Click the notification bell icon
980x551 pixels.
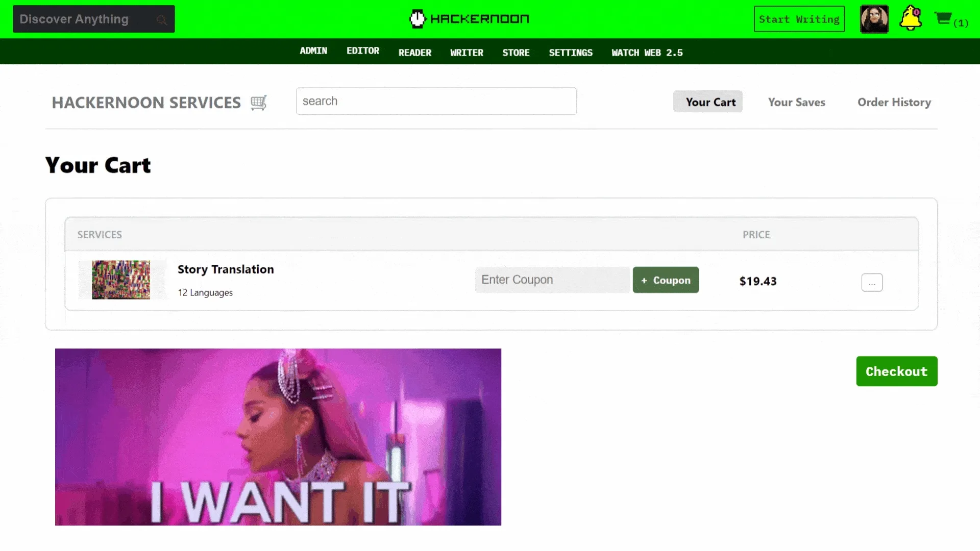910,18
